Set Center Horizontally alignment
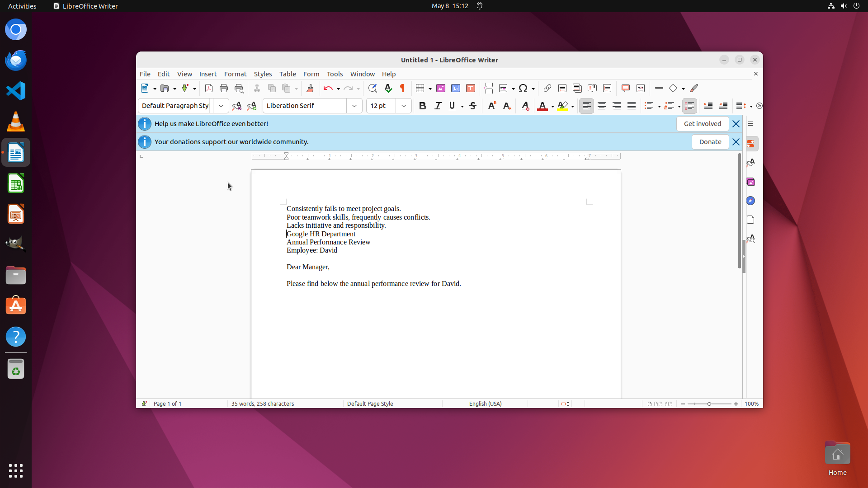The width and height of the screenshot is (868, 488). click(x=602, y=106)
